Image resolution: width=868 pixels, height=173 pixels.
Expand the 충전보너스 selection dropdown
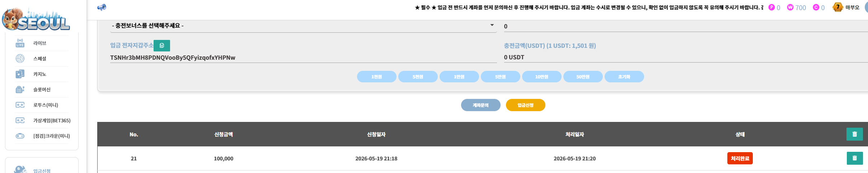[x=303, y=26]
